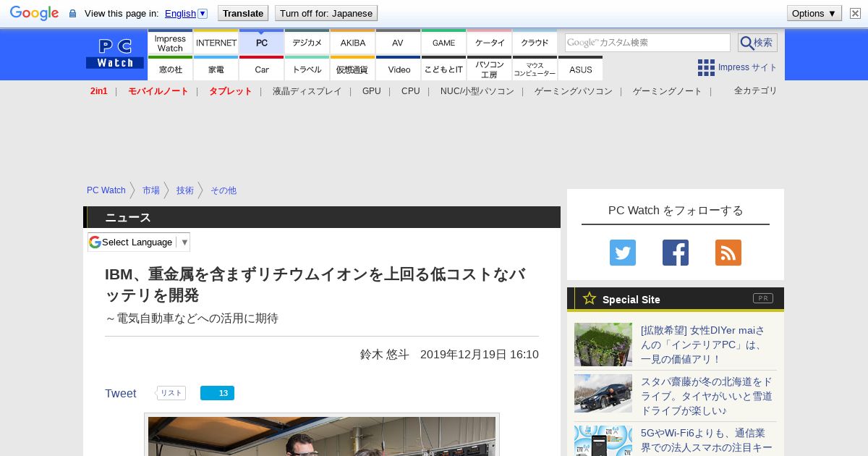Screen dimensions: 868x456
Task: Click the その他 breadcrumb link
Action: pos(224,190)
